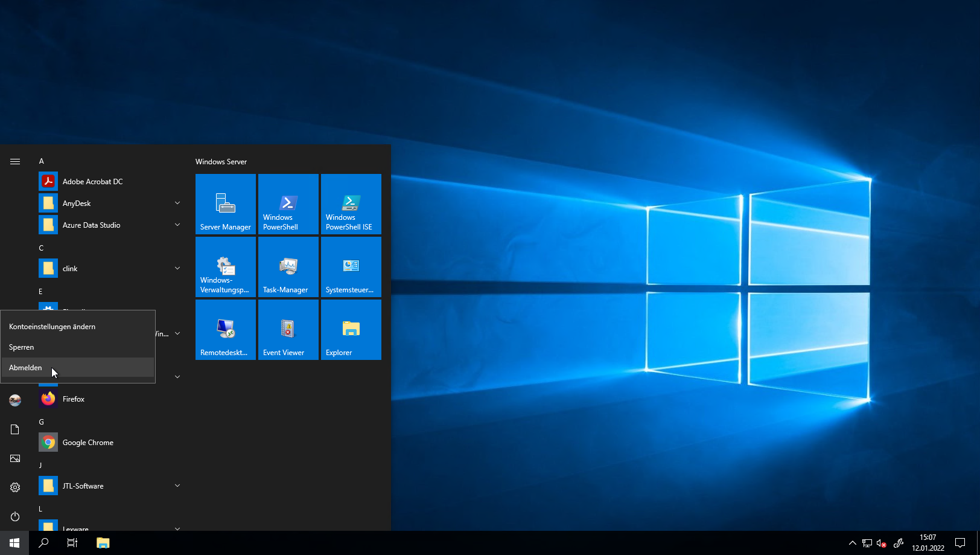Screen dimensions: 980x555
Task: Click network tray icon
Action: click(x=867, y=543)
